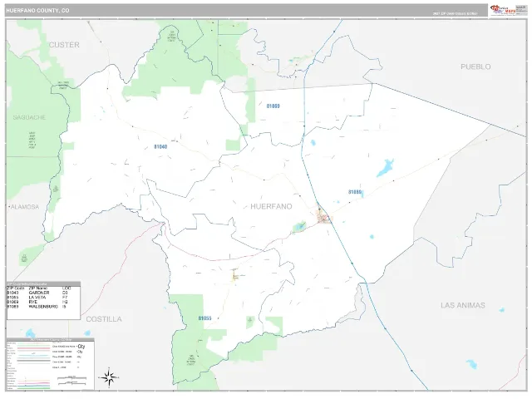Screen dimensions: 532x399
Task: Click the La Veta town marker on the map
Action: click(x=234, y=275)
